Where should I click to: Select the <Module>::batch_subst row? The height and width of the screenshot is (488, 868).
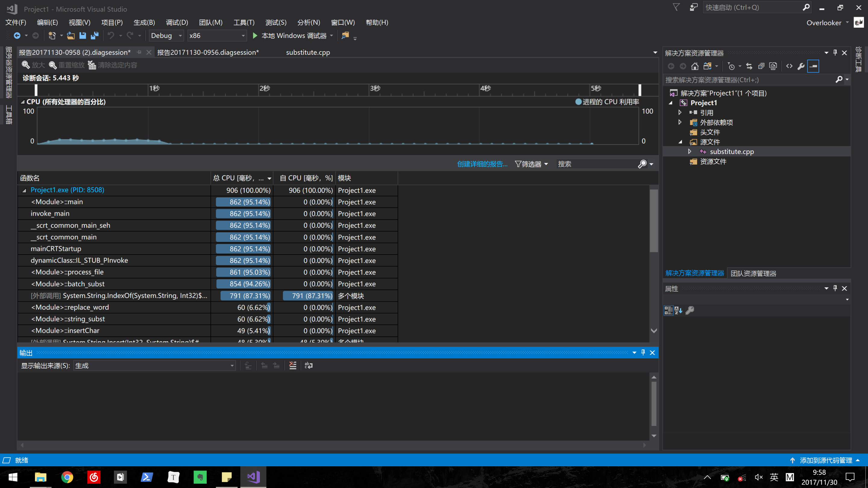208,284
